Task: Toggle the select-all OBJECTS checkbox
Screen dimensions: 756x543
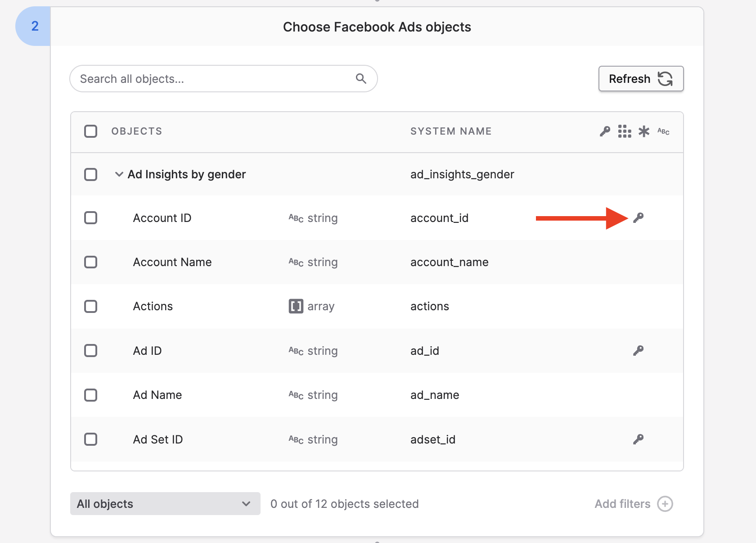Action: [91, 131]
